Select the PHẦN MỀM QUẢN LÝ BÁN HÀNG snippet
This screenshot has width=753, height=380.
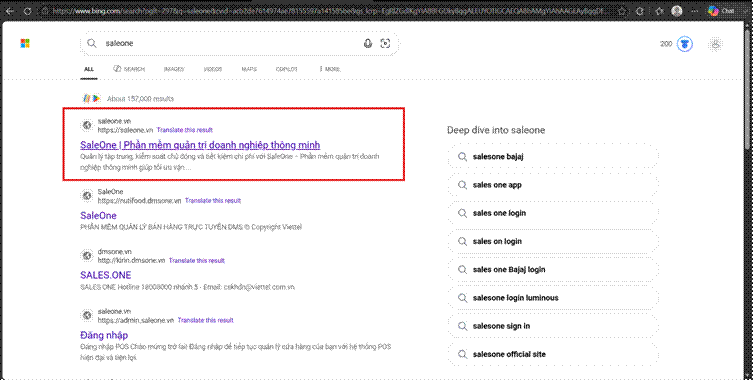[x=191, y=227]
